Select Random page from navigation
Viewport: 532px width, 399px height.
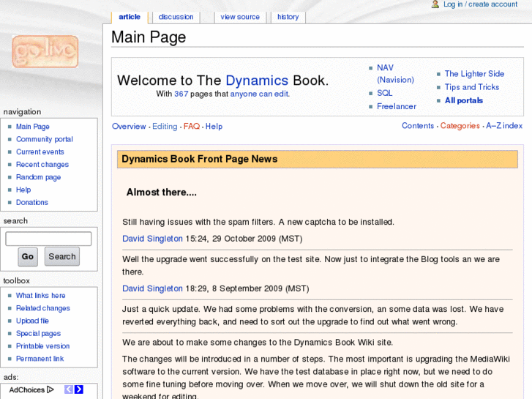tap(38, 177)
